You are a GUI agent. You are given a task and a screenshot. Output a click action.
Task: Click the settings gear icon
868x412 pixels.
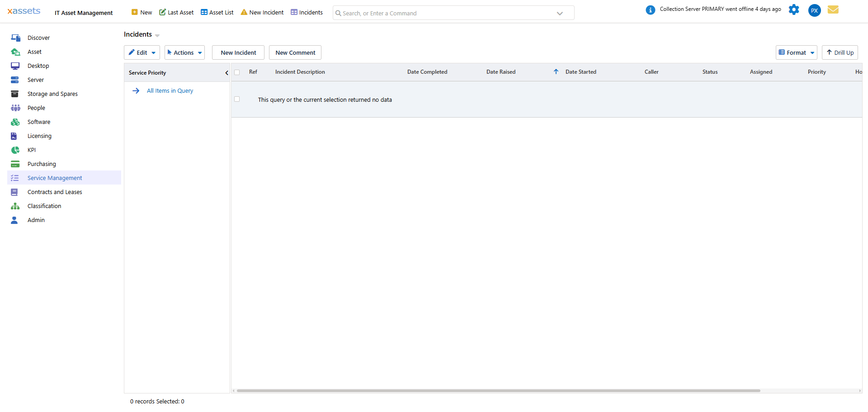click(794, 9)
